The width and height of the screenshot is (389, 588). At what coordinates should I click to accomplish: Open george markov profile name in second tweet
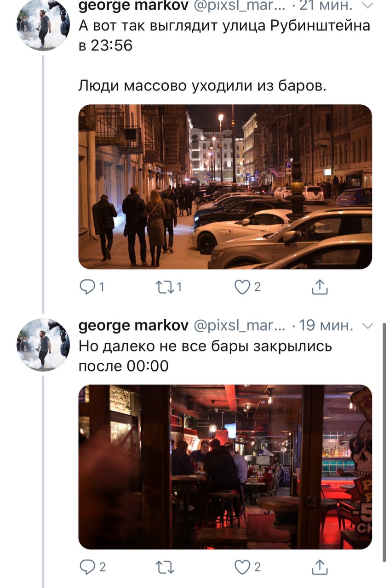coord(133,326)
